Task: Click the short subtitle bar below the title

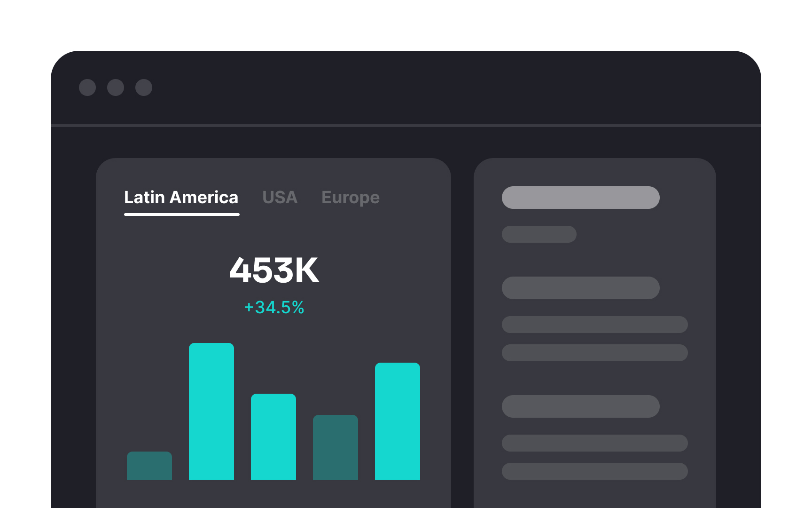Action: coord(539,234)
